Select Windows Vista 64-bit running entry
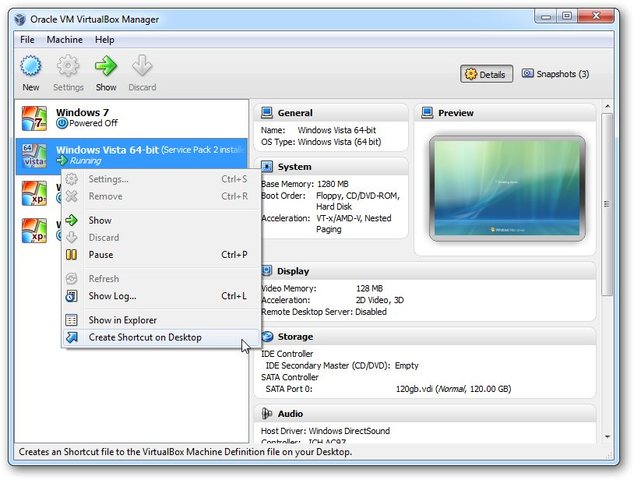Screen dimensions: 634x480 click(131, 156)
